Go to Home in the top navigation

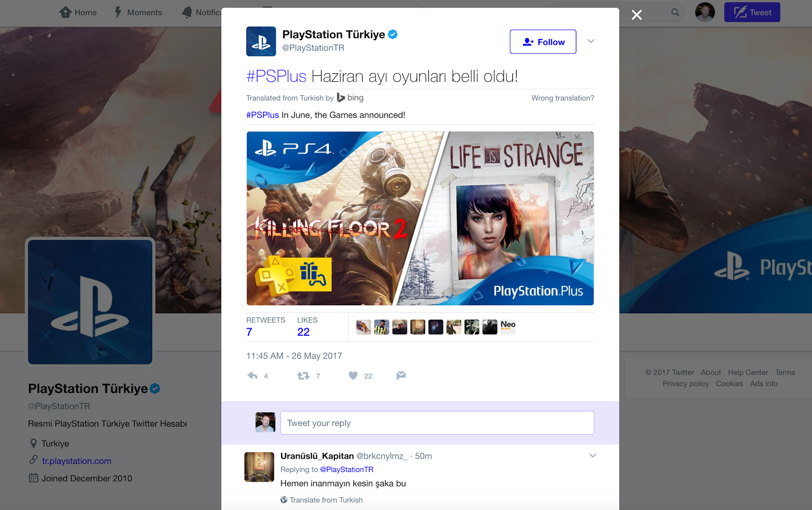click(78, 12)
